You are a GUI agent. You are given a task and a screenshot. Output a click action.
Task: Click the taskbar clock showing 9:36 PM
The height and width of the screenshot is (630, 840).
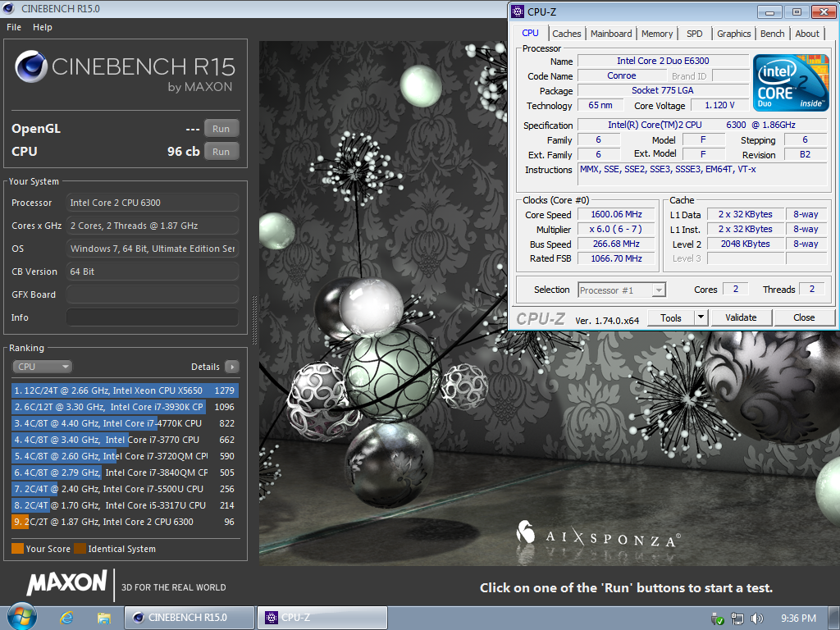[x=798, y=619]
